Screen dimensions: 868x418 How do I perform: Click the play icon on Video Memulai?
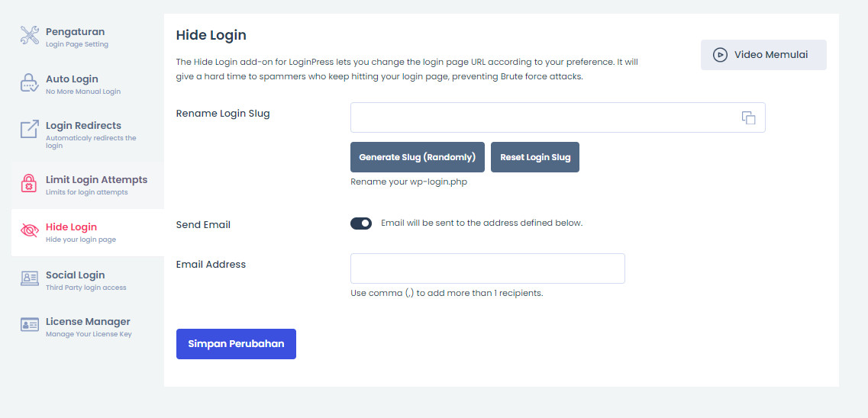tap(719, 55)
